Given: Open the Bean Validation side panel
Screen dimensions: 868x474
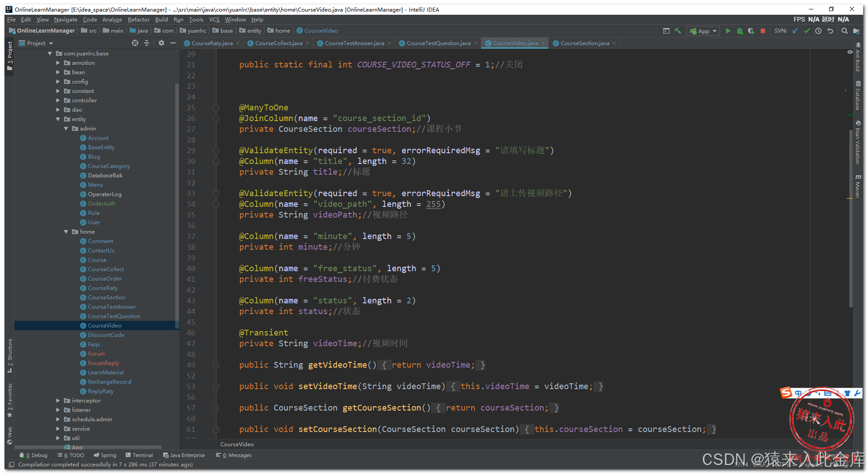Looking at the screenshot, I should click(x=858, y=143).
